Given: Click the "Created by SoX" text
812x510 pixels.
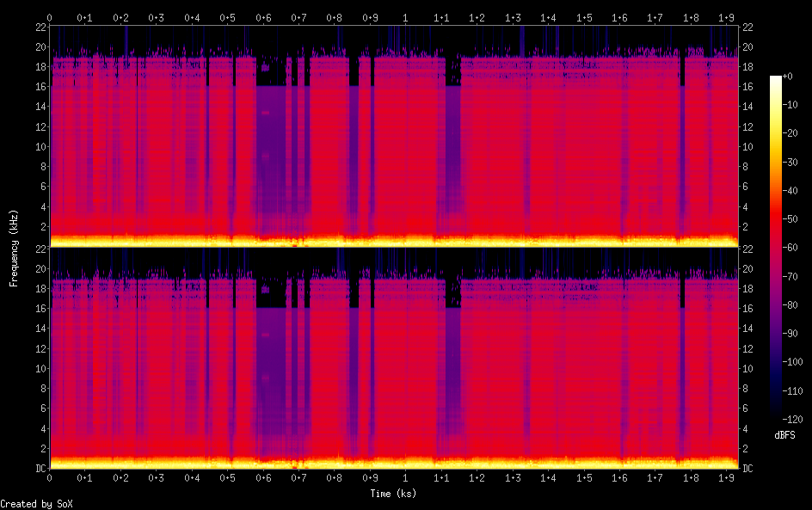Looking at the screenshot, I should point(36,504).
